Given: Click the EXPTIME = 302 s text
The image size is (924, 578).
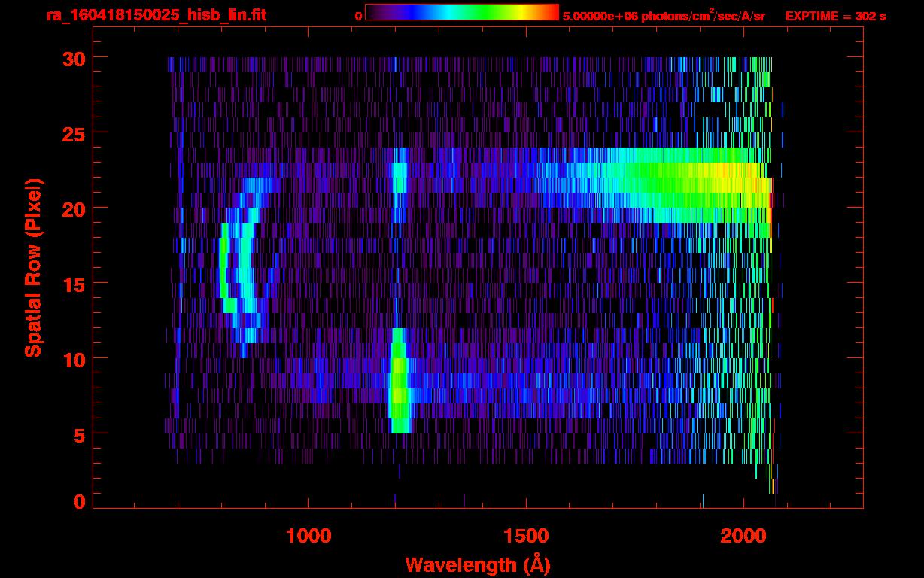Looking at the screenshot, I should (x=835, y=16).
